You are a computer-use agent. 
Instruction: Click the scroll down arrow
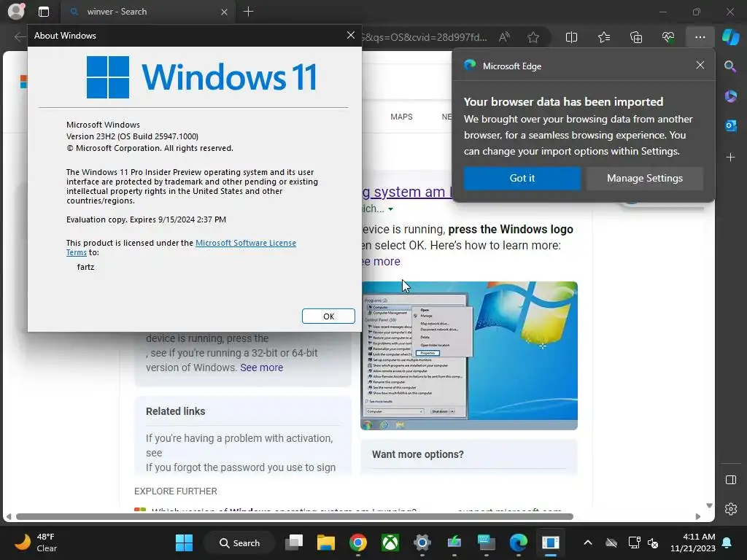709,505
